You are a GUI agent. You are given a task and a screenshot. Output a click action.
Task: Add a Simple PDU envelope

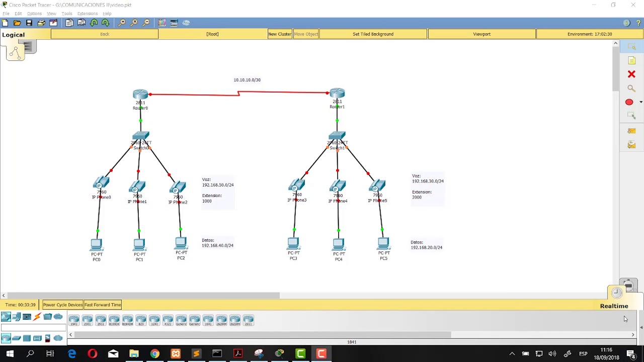[631, 131]
